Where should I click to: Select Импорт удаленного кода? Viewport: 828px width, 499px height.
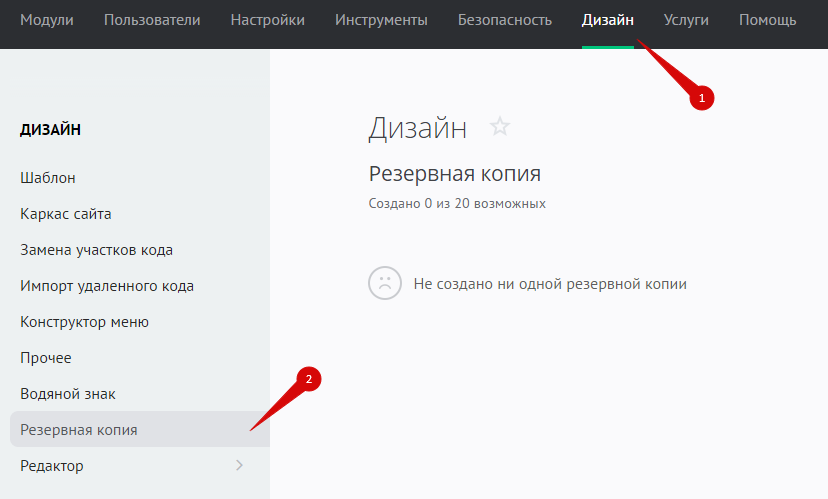click(107, 286)
